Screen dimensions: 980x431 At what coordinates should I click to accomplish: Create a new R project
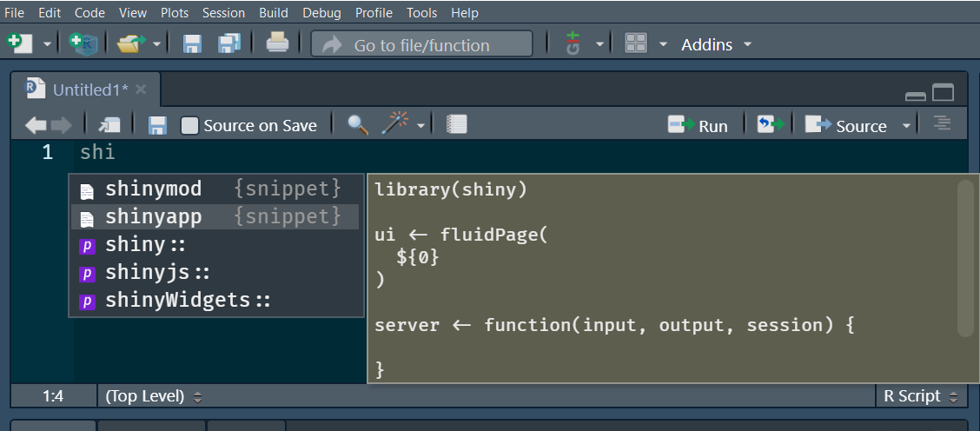click(83, 43)
